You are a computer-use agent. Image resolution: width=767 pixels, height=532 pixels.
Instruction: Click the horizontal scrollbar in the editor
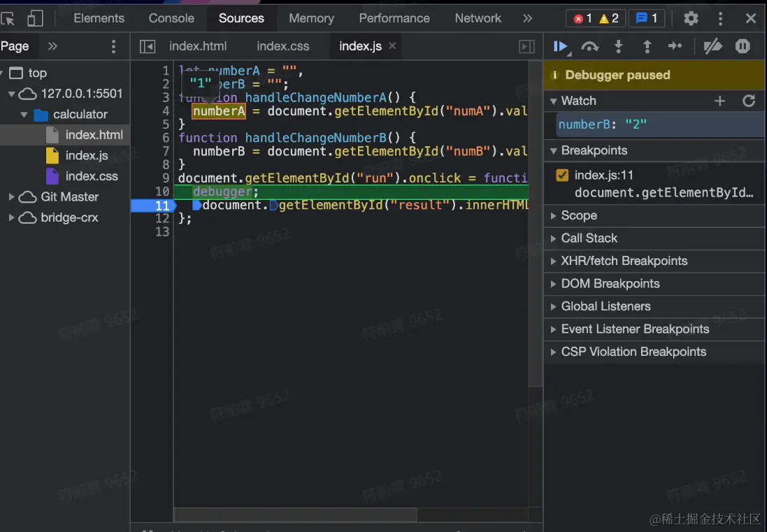point(296,515)
